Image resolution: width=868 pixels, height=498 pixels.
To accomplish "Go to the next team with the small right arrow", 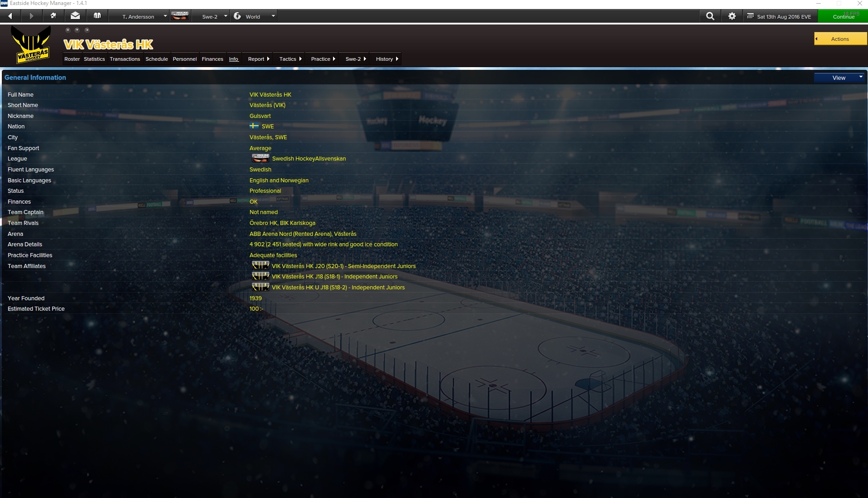I will coord(87,30).
